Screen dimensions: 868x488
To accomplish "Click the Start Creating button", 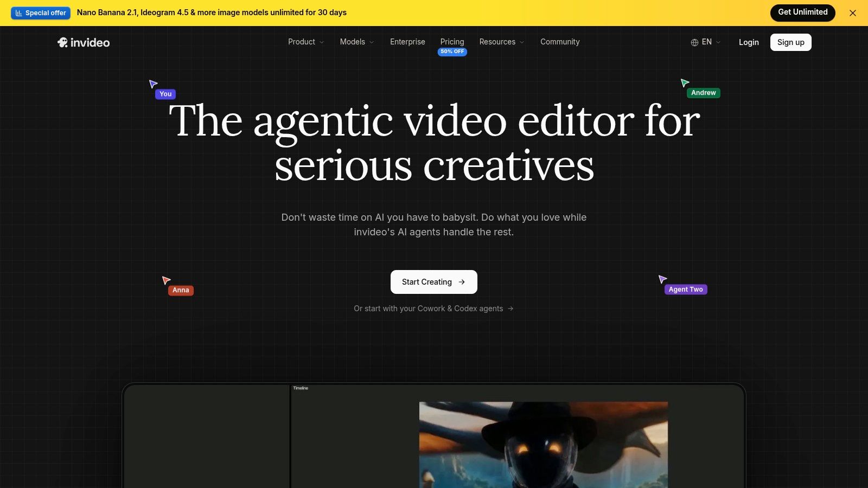I will 434,282.
